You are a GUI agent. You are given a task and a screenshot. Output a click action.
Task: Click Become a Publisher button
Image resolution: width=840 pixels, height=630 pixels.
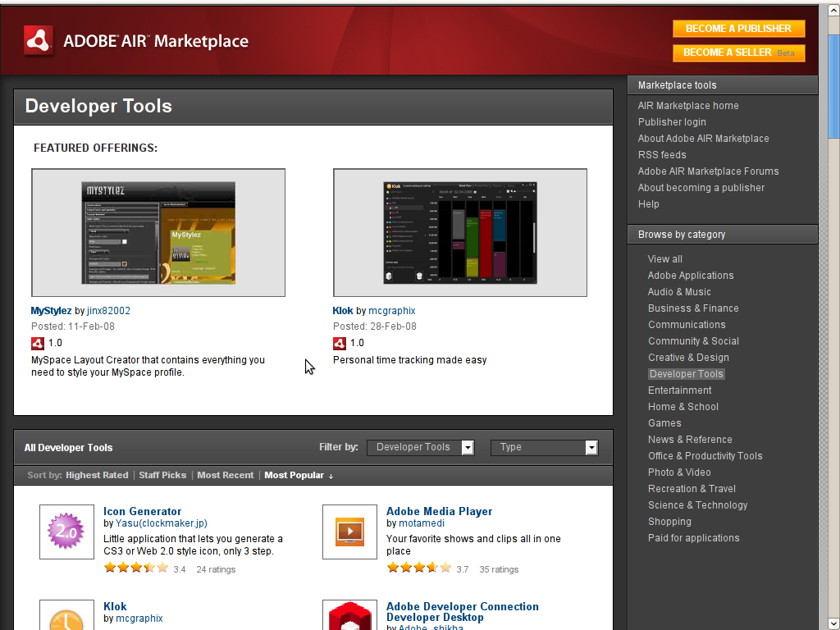pyautogui.click(x=739, y=29)
